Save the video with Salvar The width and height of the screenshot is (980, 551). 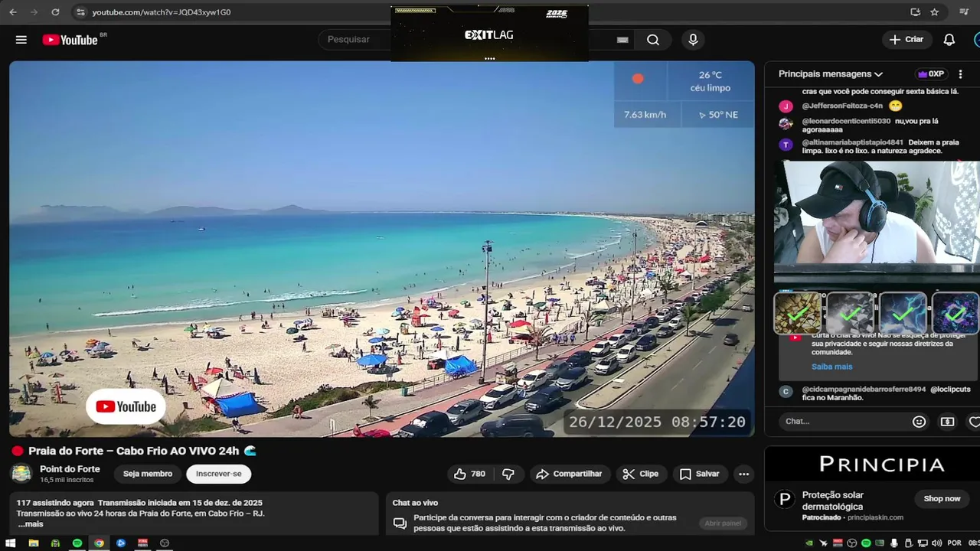(700, 474)
